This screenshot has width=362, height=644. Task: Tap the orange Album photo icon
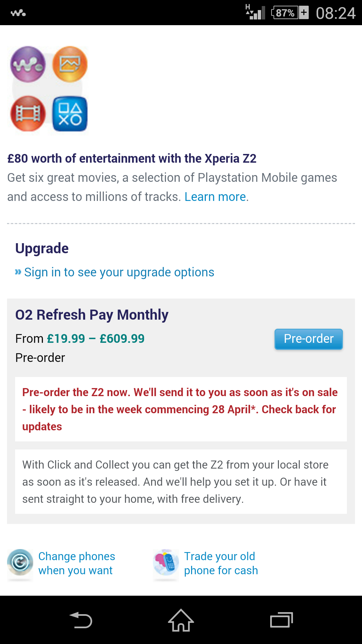tap(70, 64)
